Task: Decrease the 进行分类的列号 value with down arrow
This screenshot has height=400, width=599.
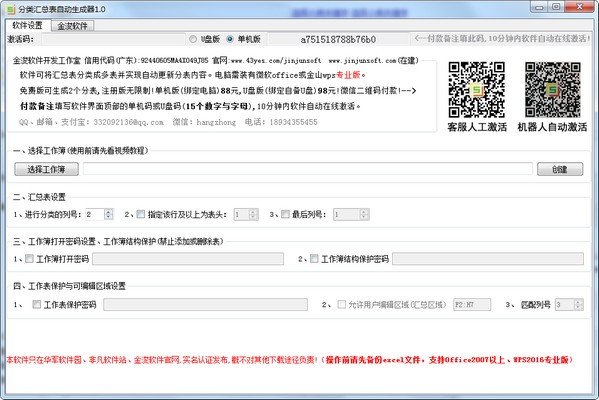Action: [109, 217]
